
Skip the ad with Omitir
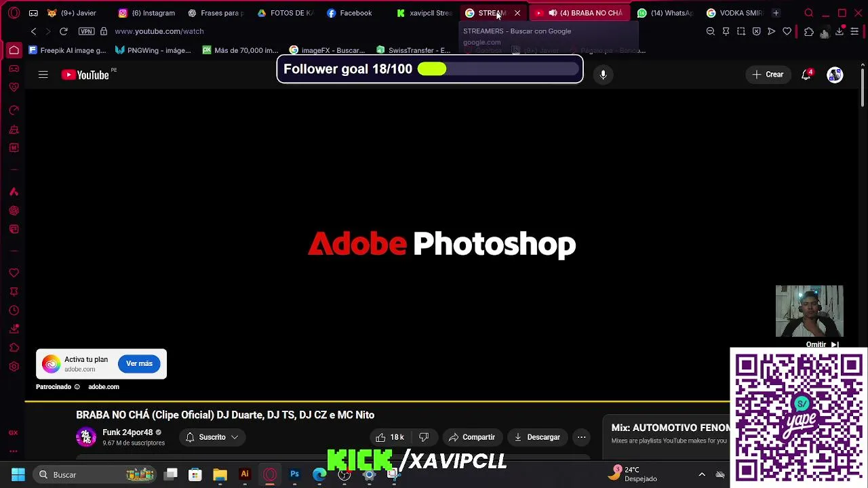pyautogui.click(x=822, y=344)
